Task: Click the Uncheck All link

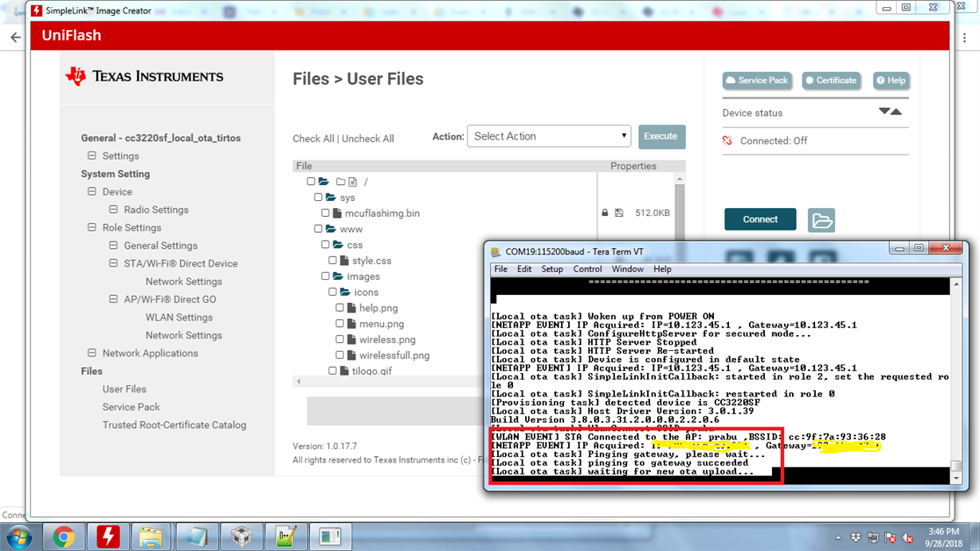Action: (x=368, y=139)
